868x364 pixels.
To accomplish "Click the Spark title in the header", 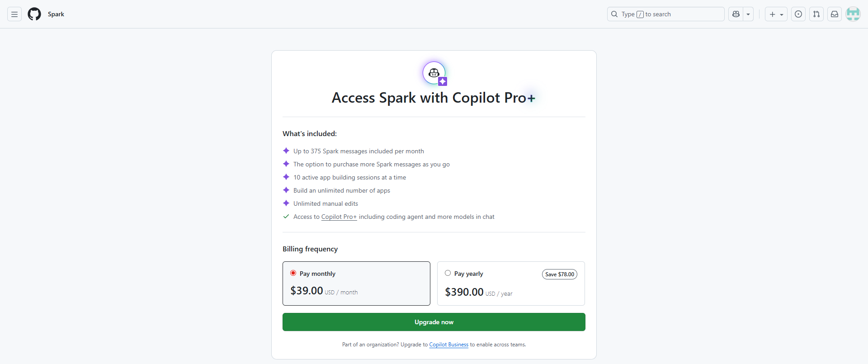I will pyautogui.click(x=56, y=14).
